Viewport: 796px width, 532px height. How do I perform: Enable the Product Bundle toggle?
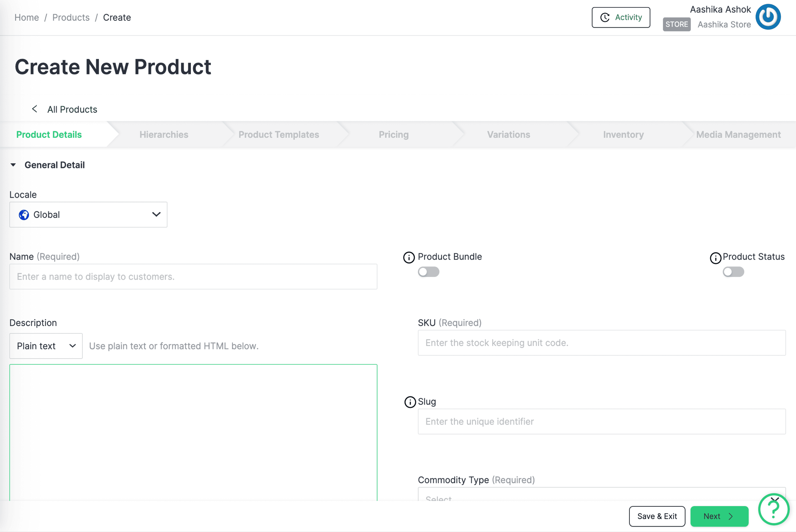pyautogui.click(x=428, y=272)
